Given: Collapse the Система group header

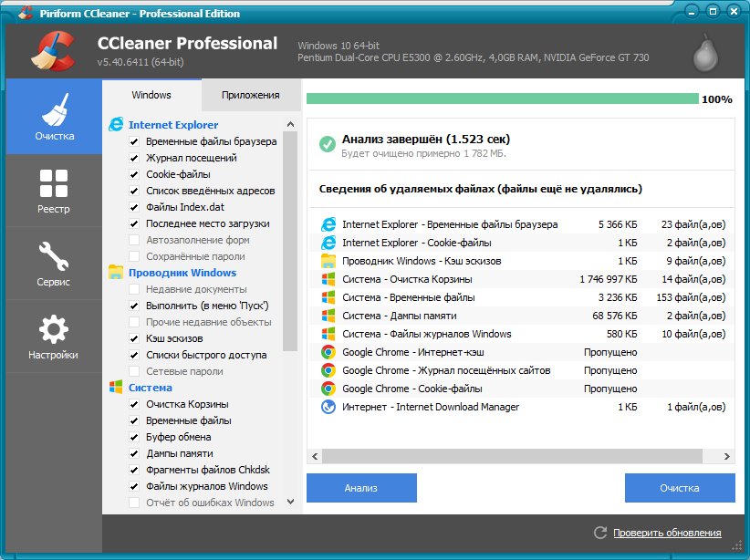Looking at the screenshot, I should [151, 388].
